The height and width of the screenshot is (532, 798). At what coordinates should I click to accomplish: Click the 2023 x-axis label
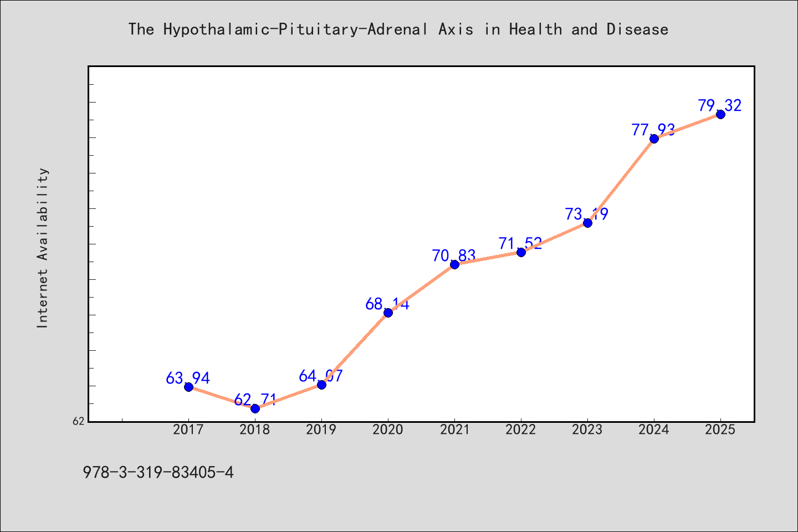pyautogui.click(x=587, y=429)
